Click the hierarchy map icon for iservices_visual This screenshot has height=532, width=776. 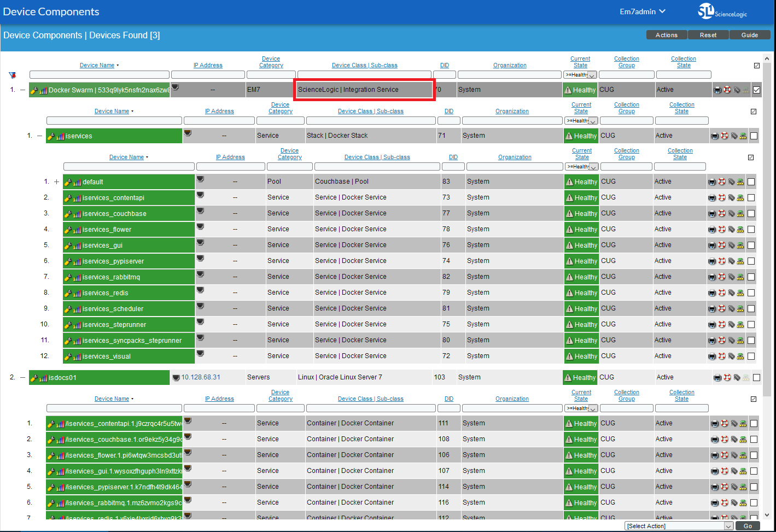pos(740,356)
